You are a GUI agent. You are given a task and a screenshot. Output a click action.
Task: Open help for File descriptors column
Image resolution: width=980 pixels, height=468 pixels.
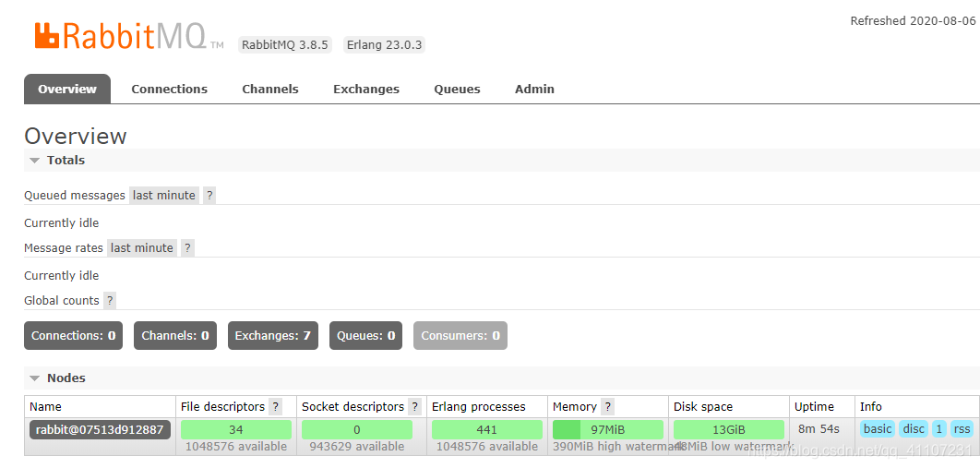[x=275, y=407]
